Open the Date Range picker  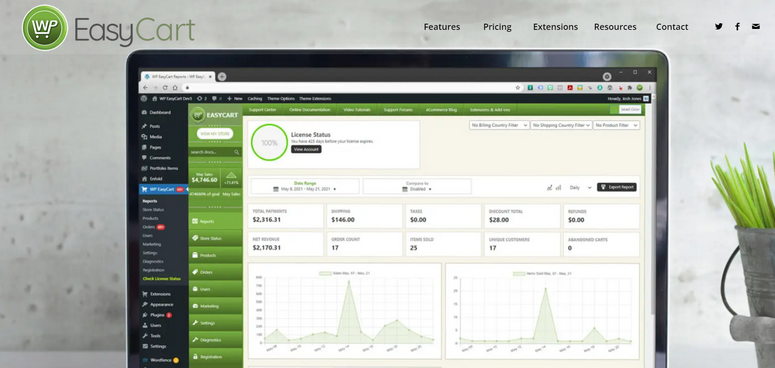pos(305,186)
